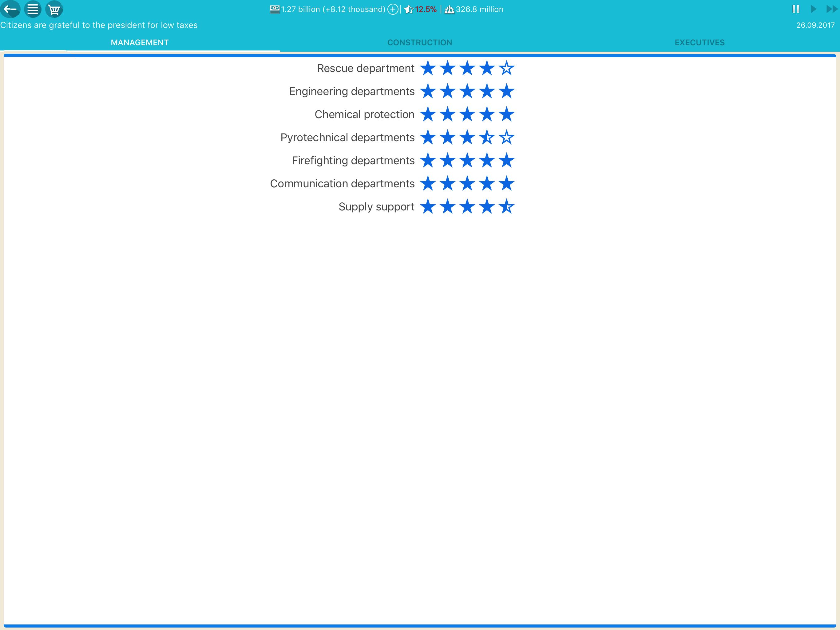Viewport: 840px width, 630px height.
Task: Pause the game time
Action: coord(795,9)
